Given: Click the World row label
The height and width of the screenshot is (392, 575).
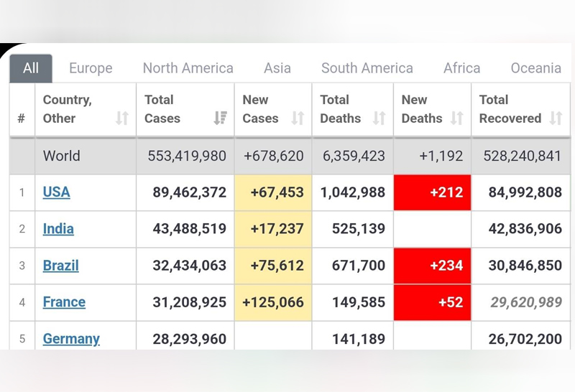Looking at the screenshot, I should tap(61, 156).
